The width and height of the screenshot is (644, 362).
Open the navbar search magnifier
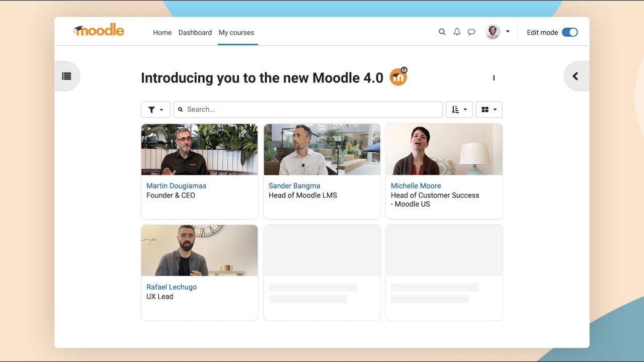442,32
